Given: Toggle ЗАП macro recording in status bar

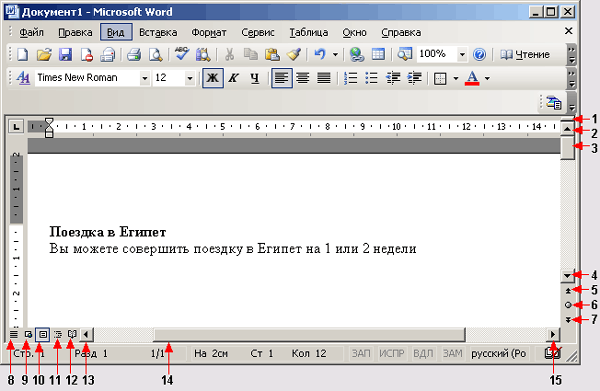Looking at the screenshot, I should pos(361,353).
